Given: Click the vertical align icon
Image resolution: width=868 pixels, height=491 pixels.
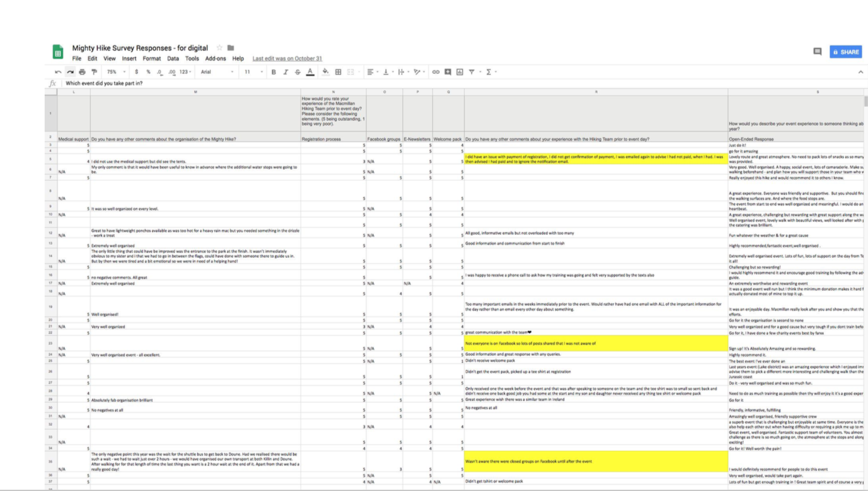Looking at the screenshot, I should click(x=386, y=72).
